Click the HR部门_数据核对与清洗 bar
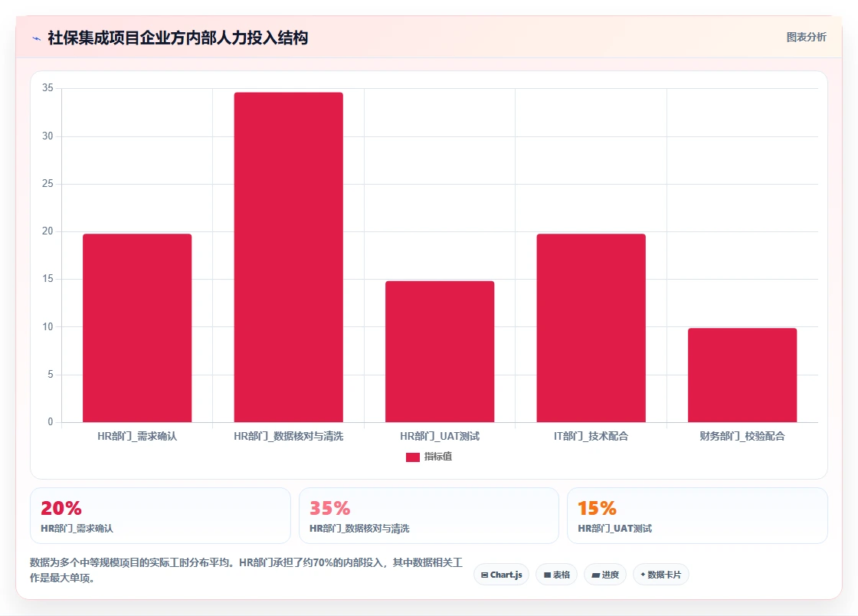Screen dimensions: 858x616 point(288,257)
